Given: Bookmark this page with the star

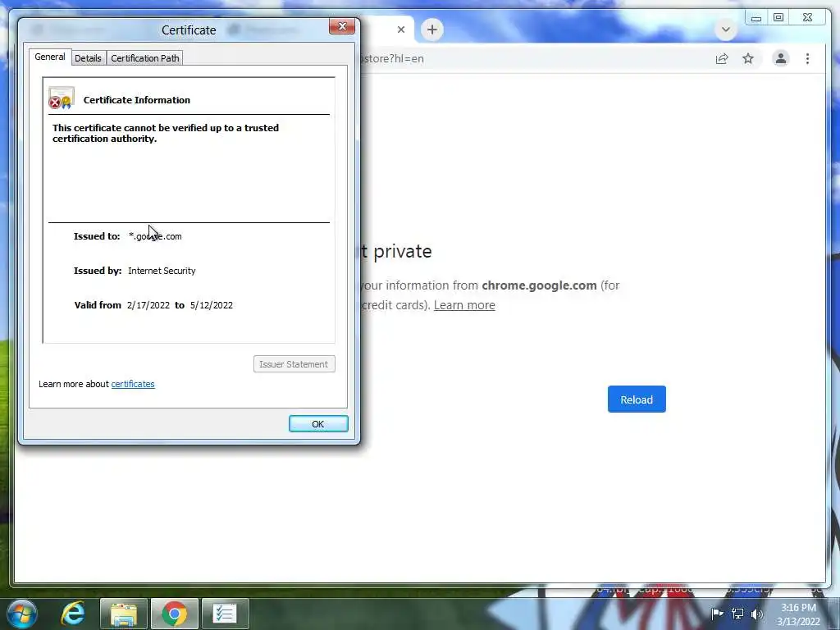Looking at the screenshot, I should click(748, 59).
